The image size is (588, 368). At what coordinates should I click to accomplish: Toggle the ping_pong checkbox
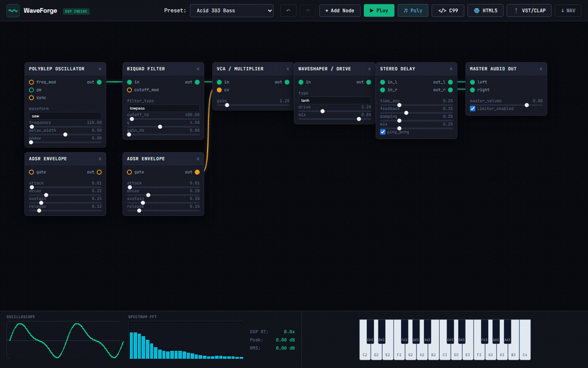(383, 132)
